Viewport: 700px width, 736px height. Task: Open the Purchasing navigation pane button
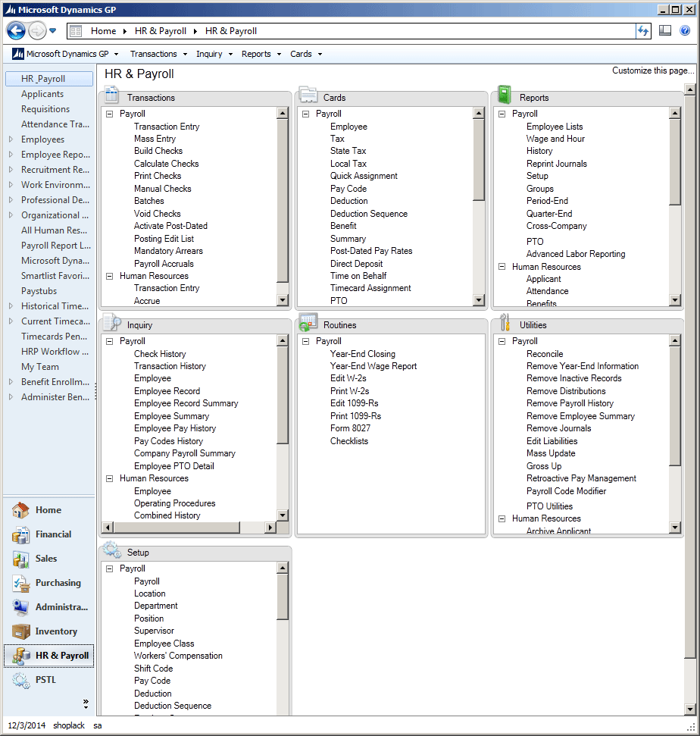(48, 583)
